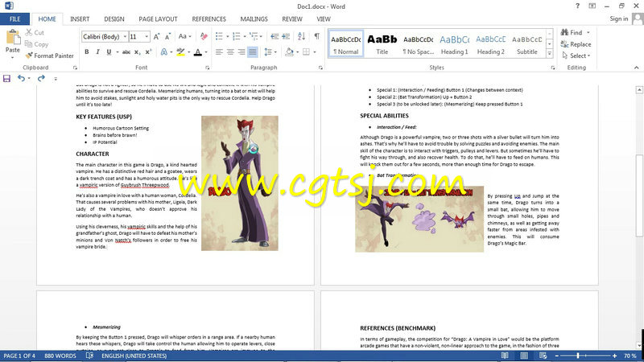644x362 pixels.
Task: Align text right
Action: (x=242, y=52)
